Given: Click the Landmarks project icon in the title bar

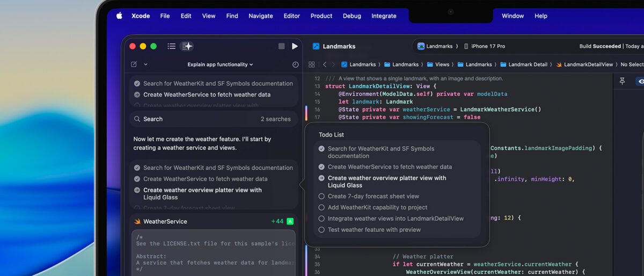Looking at the screenshot, I should tap(316, 46).
